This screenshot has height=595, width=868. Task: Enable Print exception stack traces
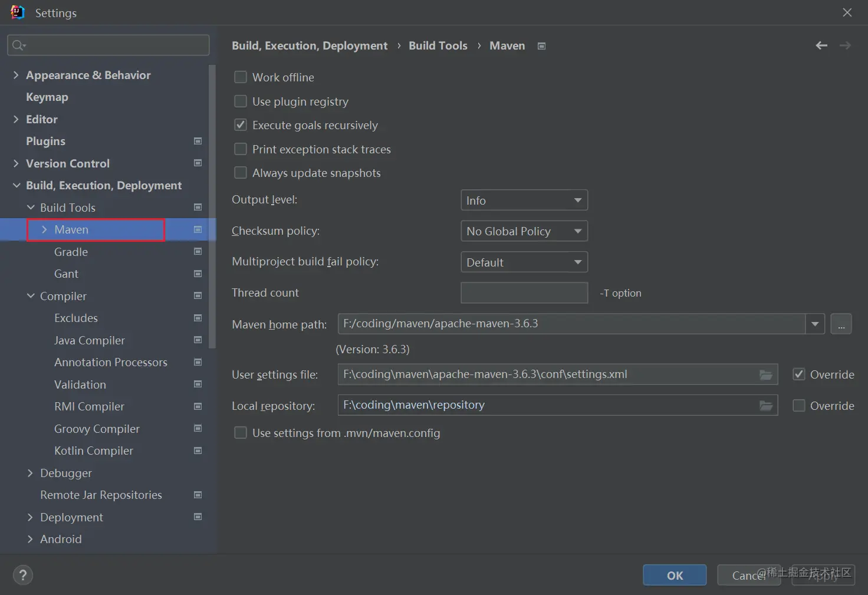(x=241, y=149)
